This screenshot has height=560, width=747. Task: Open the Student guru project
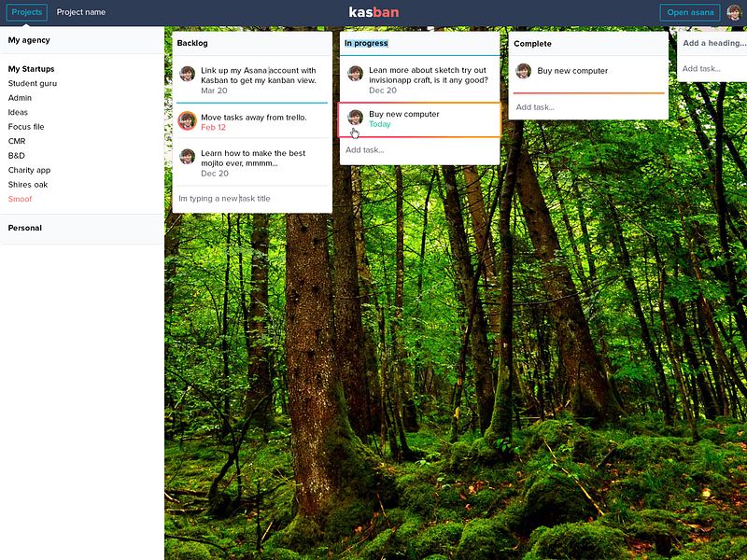coord(33,83)
